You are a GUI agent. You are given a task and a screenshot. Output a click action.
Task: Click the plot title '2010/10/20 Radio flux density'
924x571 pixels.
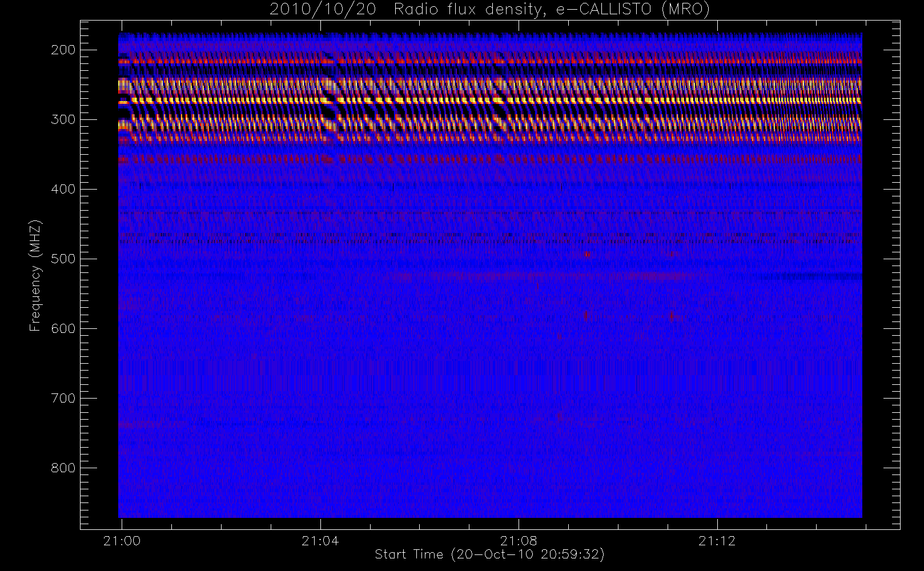tap(489, 10)
